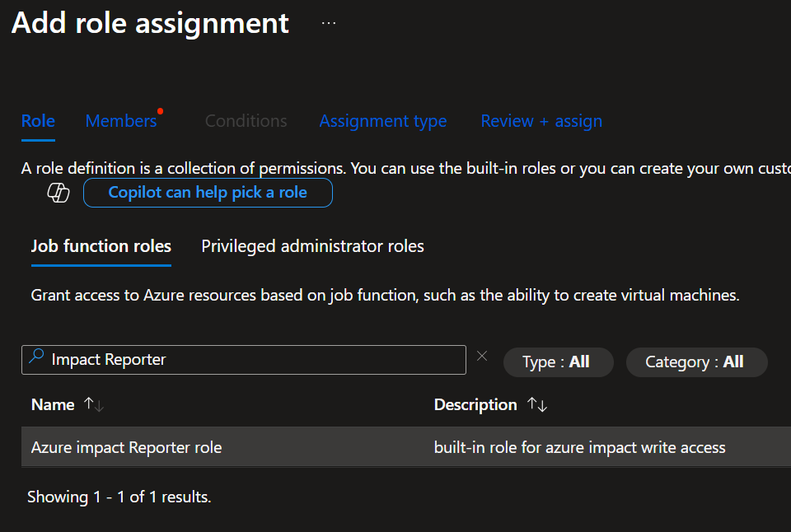Go to the Members tab
791x532 pixels.
point(120,121)
